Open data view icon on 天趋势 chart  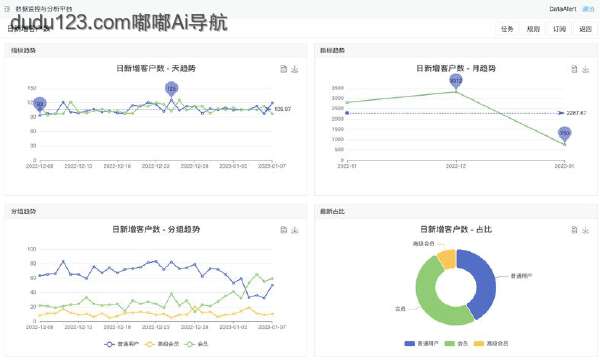[x=284, y=69]
